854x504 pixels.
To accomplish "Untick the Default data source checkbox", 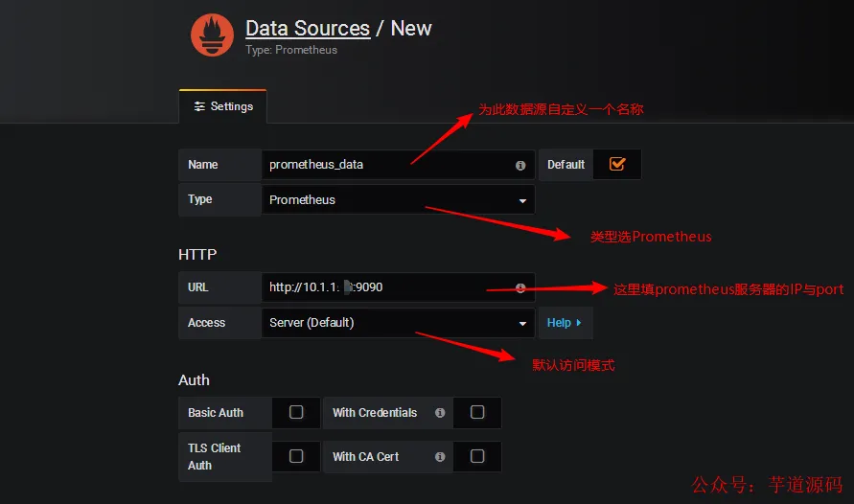I will pos(617,165).
